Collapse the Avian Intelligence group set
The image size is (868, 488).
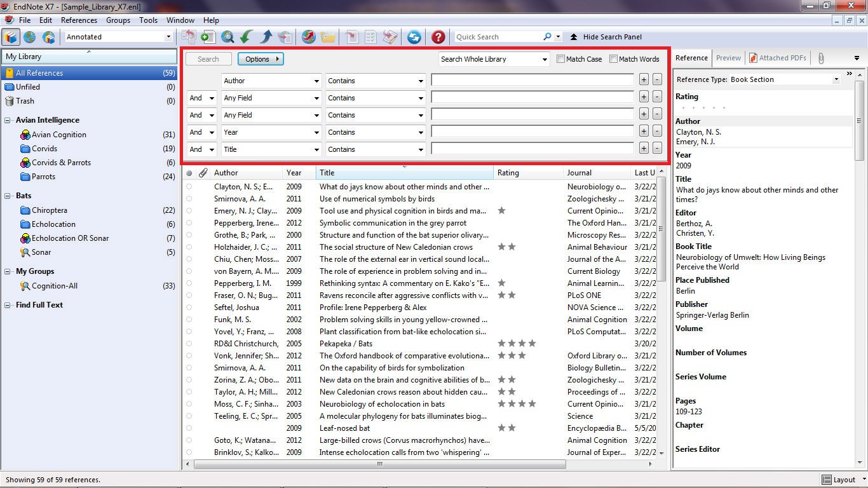(x=8, y=120)
